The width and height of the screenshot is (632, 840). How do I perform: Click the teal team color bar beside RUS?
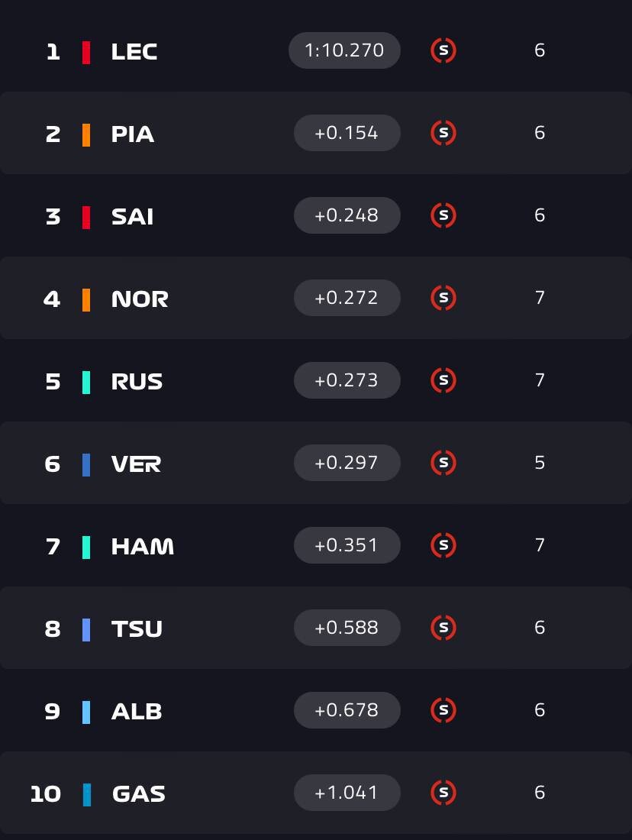86,382
